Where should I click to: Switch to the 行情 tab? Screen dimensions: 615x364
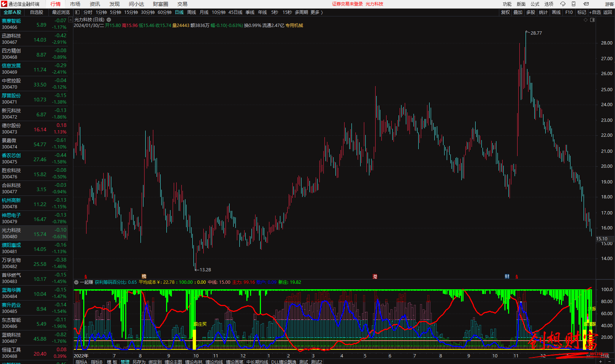(x=55, y=4)
